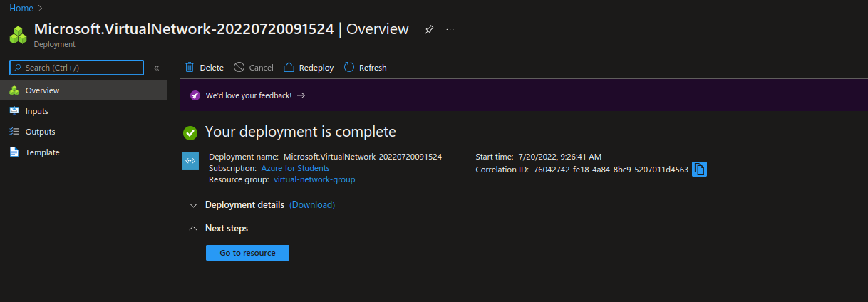Image resolution: width=868 pixels, height=302 pixels.
Task: Open the Azure for Students subscription
Action: tap(295, 168)
